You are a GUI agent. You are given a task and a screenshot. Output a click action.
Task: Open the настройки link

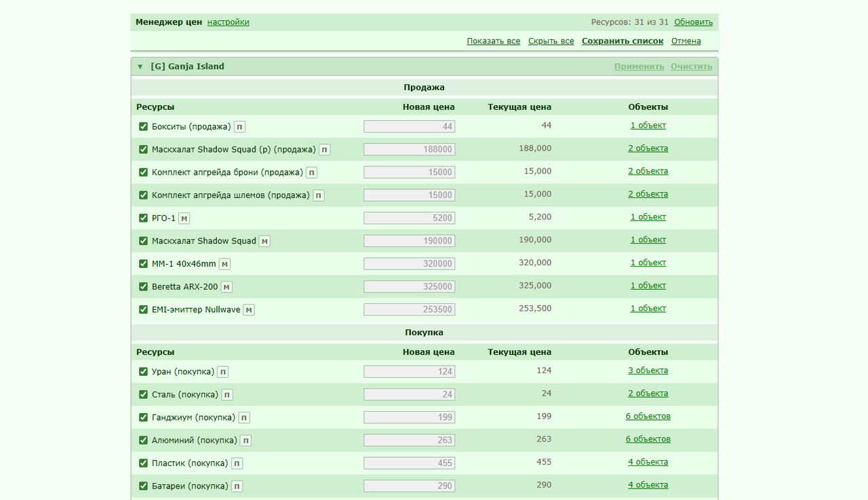coord(229,22)
